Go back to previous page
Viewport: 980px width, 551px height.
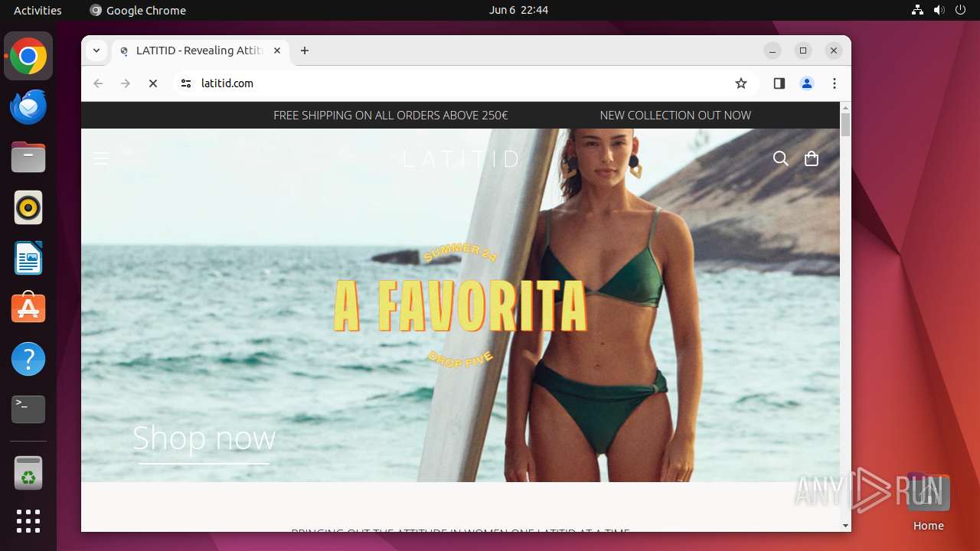tap(98, 83)
